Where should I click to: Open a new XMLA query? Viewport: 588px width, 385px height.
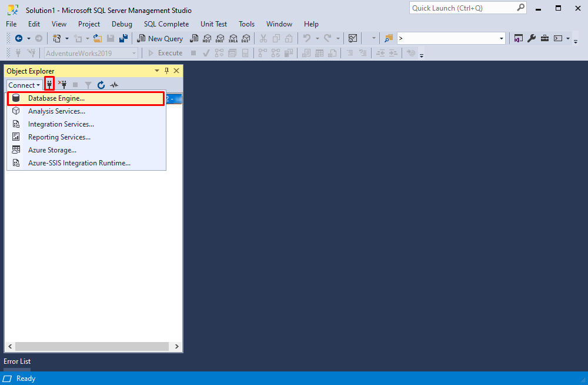coord(233,38)
